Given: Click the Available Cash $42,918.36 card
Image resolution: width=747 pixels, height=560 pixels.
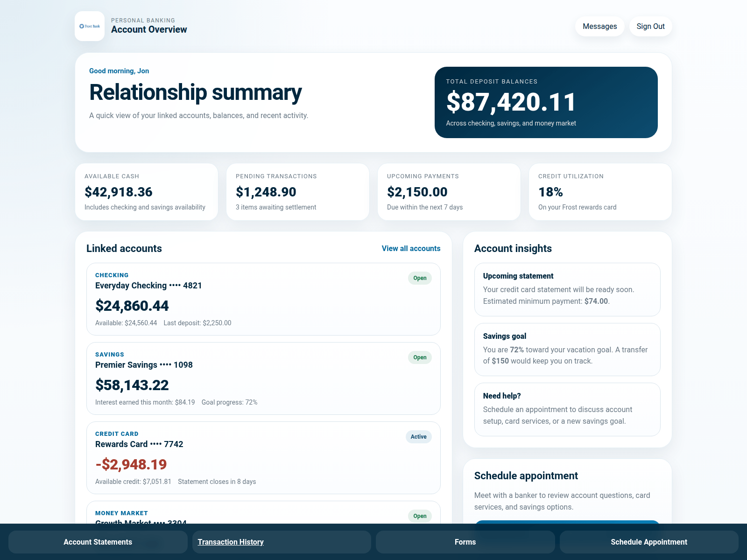Looking at the screenshot, I should (147, 192).
